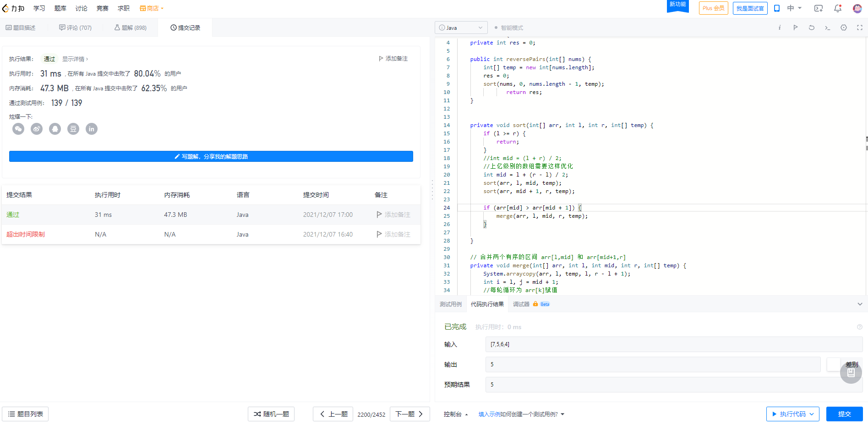Share result via QQ bell icon
Screen dimensions: 868x425
[x=55, y=129]
